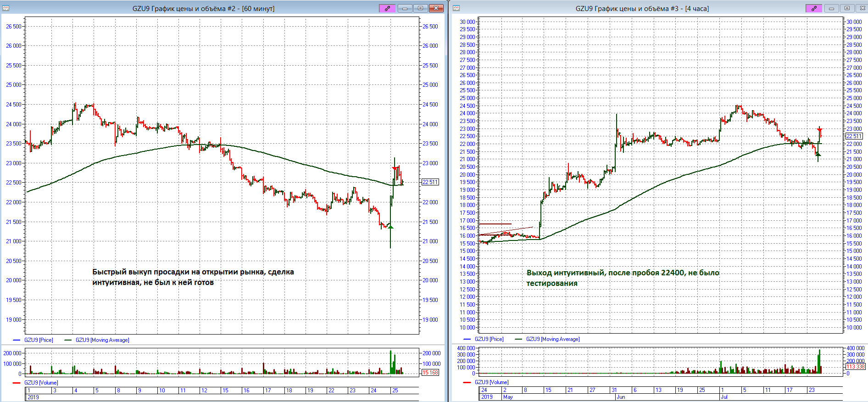Click the Jun month label on the 4-hour time axis
This screenshot has height=402, width=868.
[621, 397]
